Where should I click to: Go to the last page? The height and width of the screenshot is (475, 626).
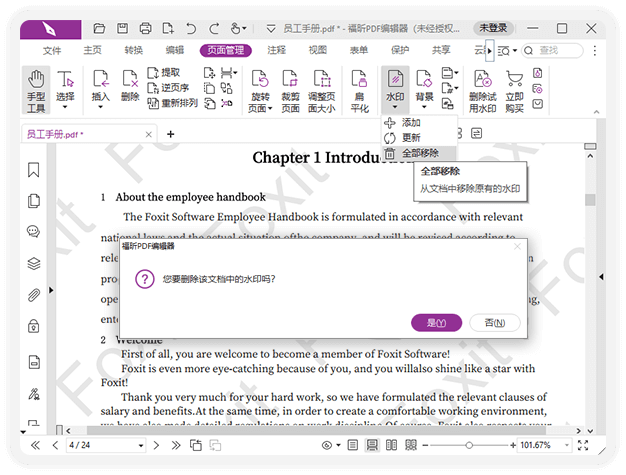176,445
